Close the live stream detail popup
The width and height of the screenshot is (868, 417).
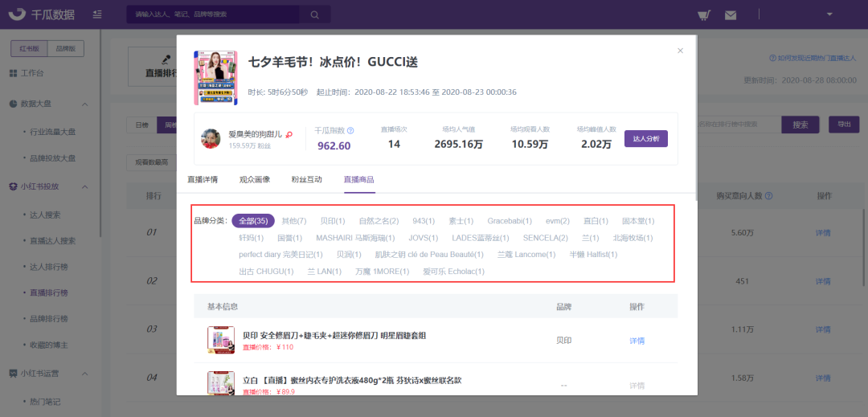coord(681,51)
